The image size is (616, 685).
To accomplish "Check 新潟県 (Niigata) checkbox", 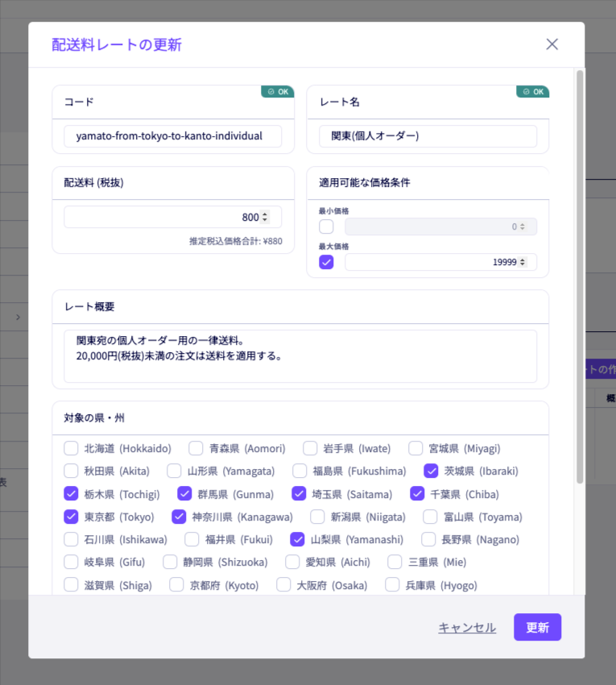I will [317, 517].
